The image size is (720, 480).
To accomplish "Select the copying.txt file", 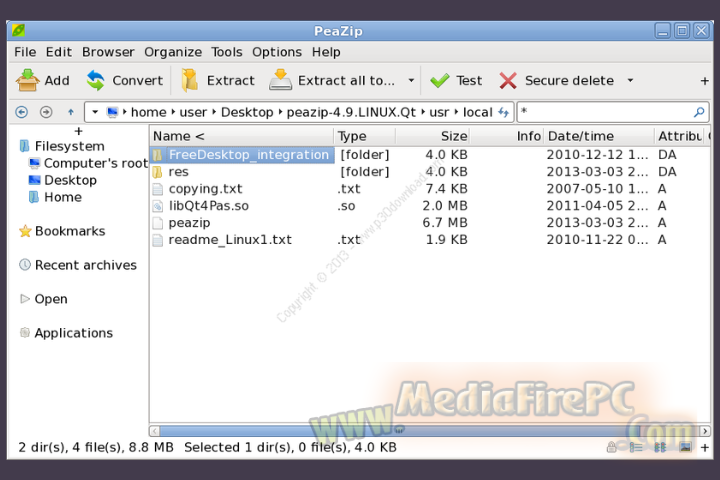I will 205,189.
